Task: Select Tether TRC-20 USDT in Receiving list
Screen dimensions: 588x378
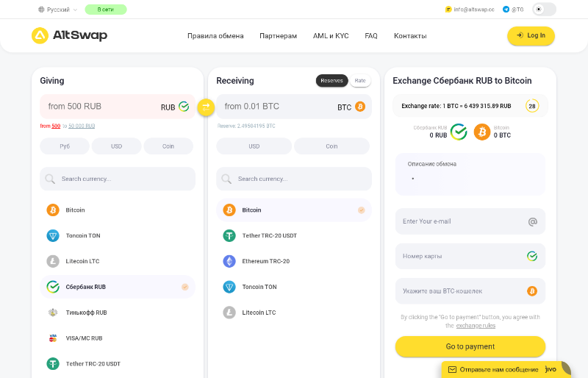Action: (269, 235)
